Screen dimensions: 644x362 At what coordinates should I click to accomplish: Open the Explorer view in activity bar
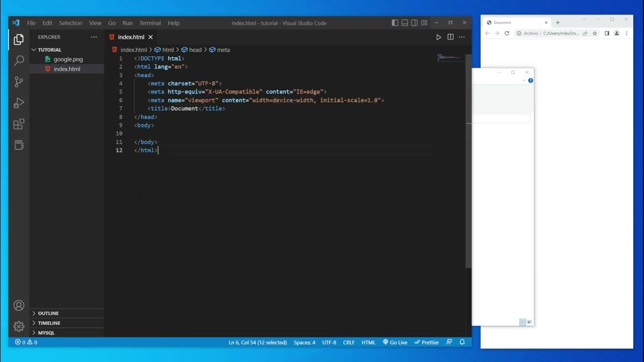pyautogui.click(x=19, y=39)
